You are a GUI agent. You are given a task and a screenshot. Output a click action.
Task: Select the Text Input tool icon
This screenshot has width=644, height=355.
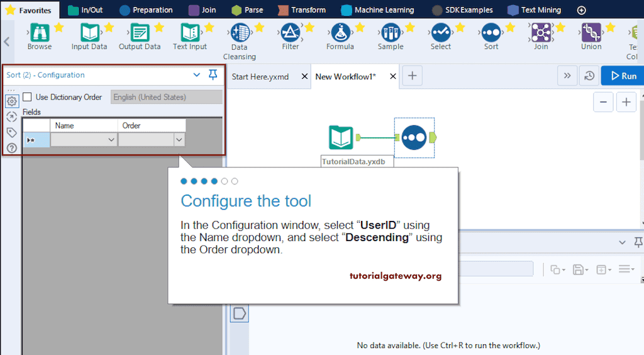(190, 33)
